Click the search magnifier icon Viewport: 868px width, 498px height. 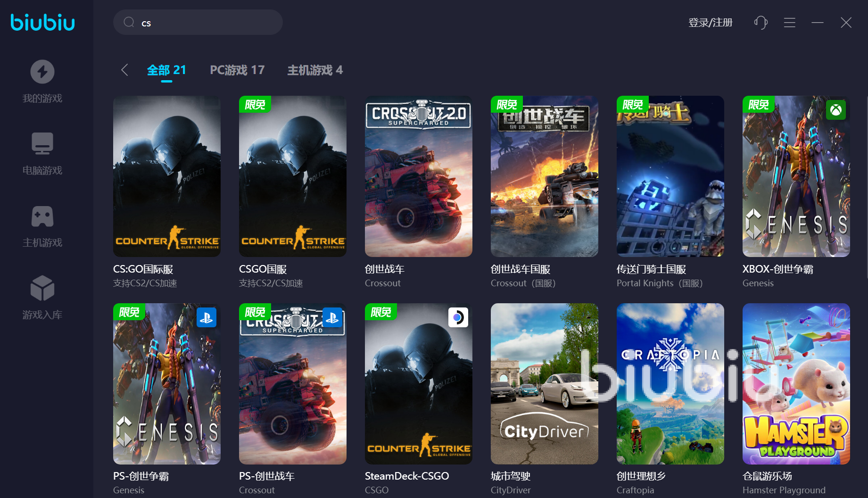pyautogui.click(x=129, y=23)
